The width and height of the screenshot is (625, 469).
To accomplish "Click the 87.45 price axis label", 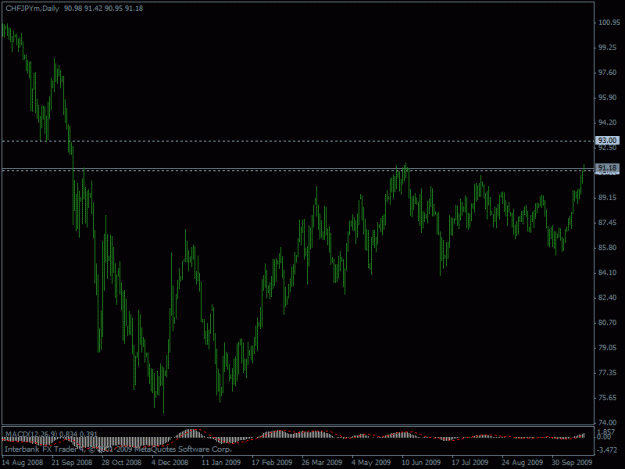I will point(607,223).
